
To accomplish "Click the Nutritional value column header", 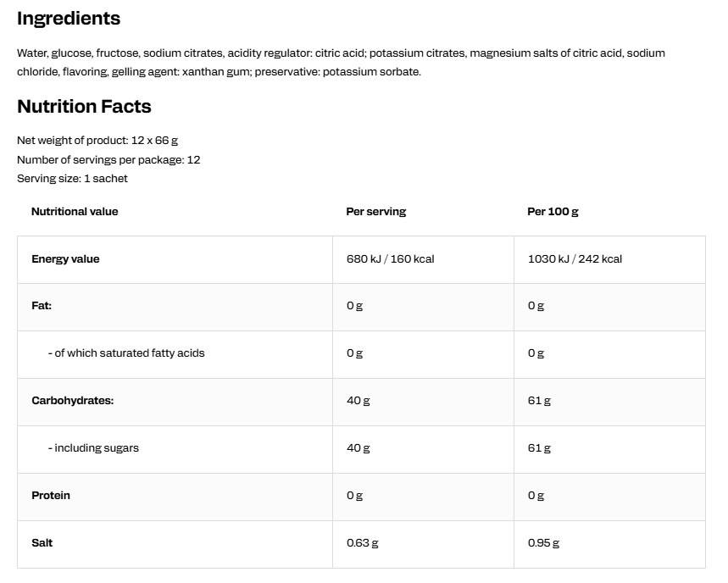I will click(x=75, y=212).
